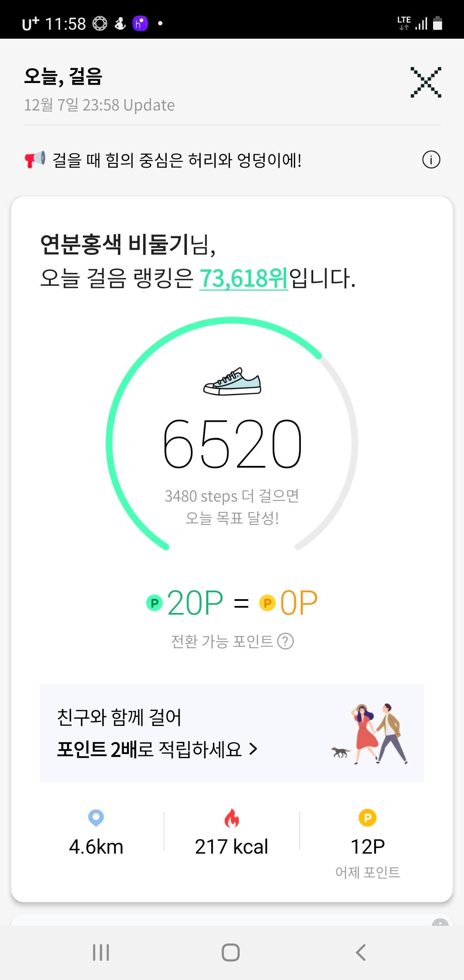The width and height of the screenshot is (464, 980).
Task: Close the 오늘, 걸음 screen
Action: (x=425, y=82)
